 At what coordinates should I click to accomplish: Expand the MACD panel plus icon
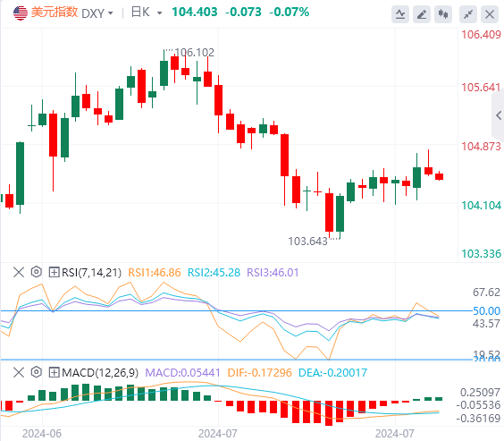click(54, 372)
